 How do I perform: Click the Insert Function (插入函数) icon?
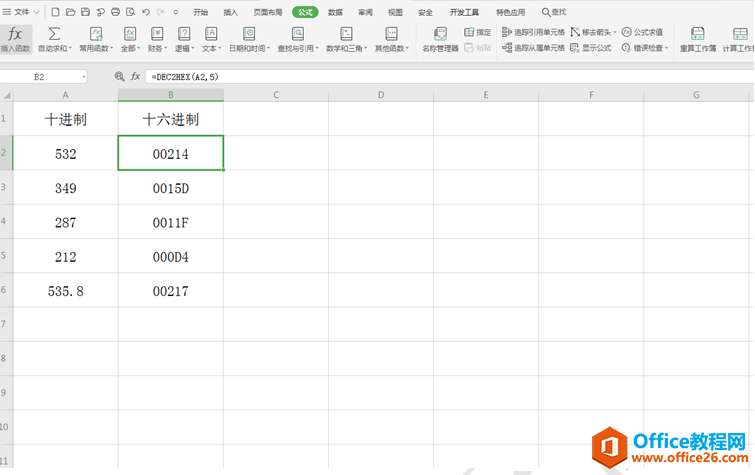(x=14, y=38)
